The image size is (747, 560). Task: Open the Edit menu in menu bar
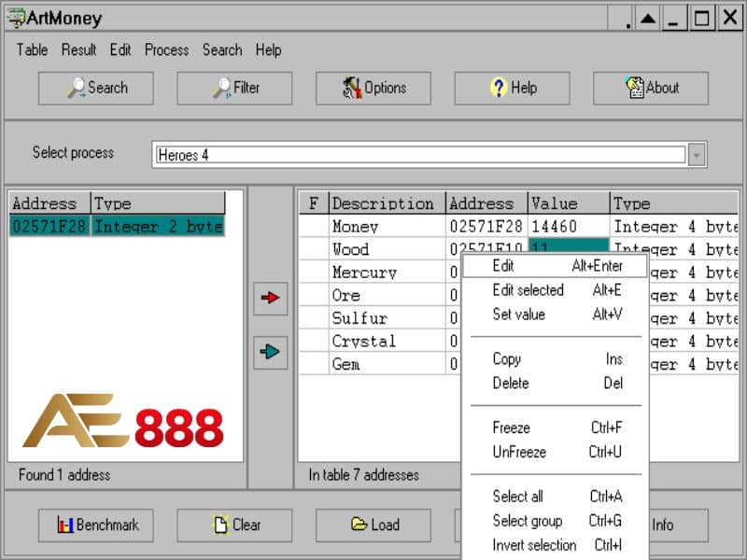tap(120, 50)
